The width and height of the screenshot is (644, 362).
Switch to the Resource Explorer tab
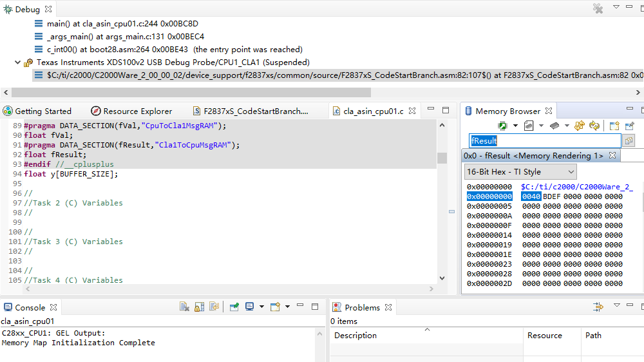131,111
